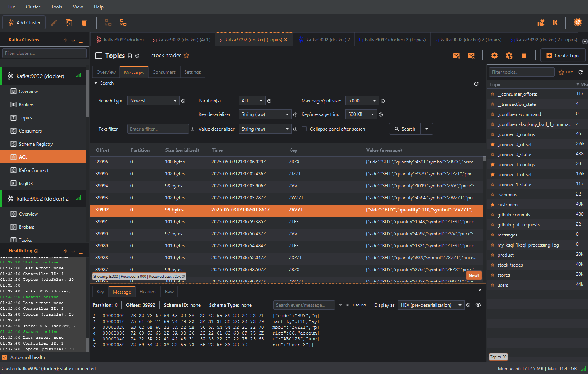The width and height of the screenshot is (588, 374).
Task: Click the delete cluster trash icon
Action: click(84, 23)
